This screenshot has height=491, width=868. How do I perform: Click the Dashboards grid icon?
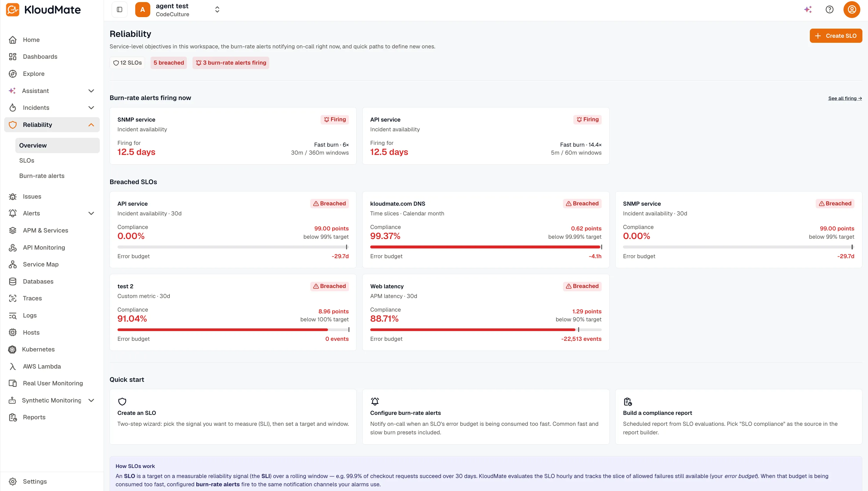[12, 57]
